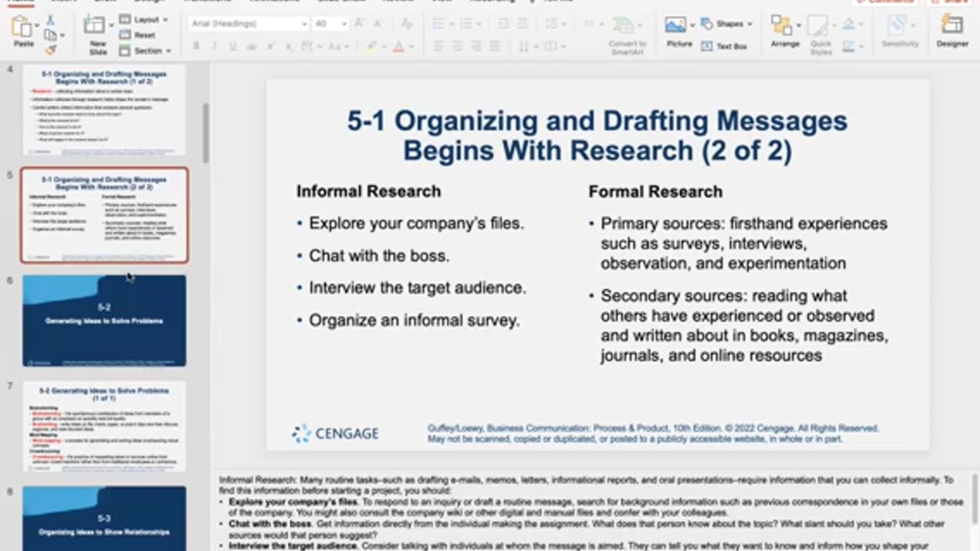This screenshot has height=551, width=980.
Task: Click the bullet list icon
Action: 439,24
